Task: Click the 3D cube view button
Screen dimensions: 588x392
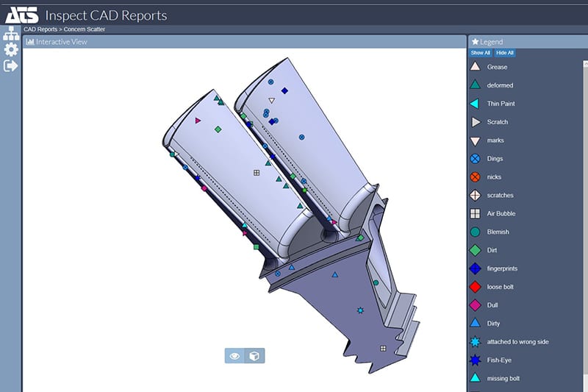Action: [x=254, y=356]
